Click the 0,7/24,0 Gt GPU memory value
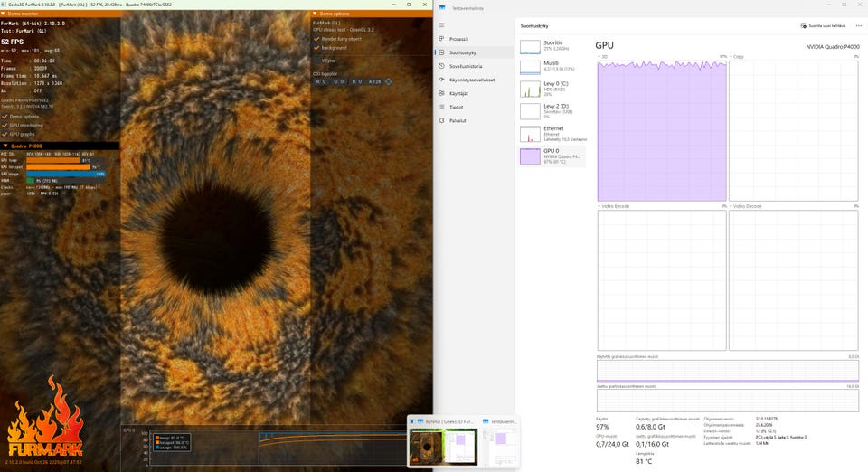 612,444
